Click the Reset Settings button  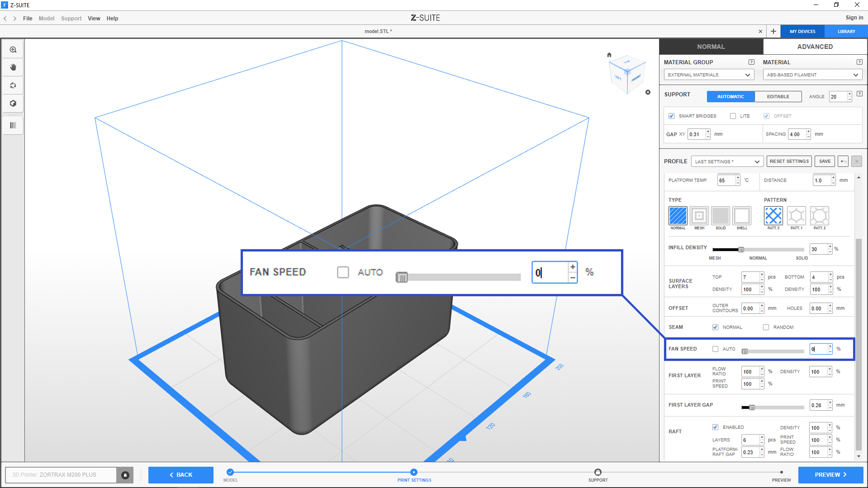[x=789, y=161]
